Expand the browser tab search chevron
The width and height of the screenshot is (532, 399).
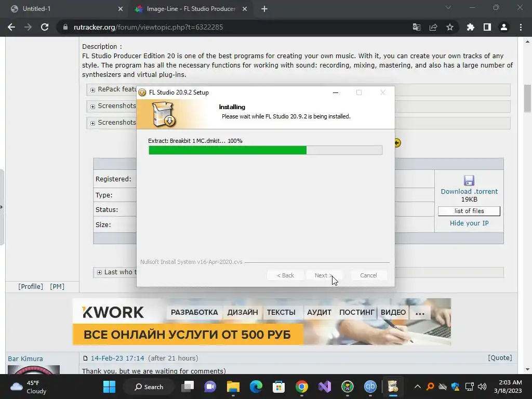click(448, 7)
